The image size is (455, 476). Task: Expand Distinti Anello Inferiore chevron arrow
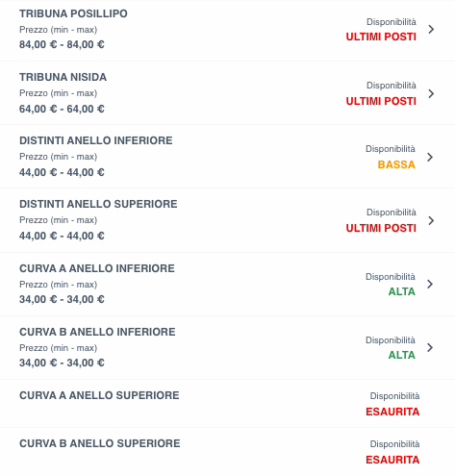tap(430, 157)
